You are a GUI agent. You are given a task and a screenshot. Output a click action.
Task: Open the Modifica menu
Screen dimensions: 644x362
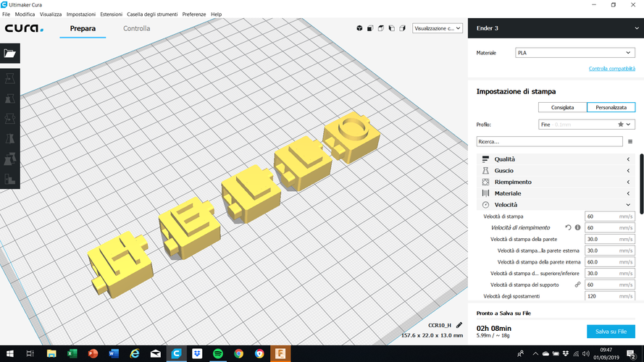25,14
